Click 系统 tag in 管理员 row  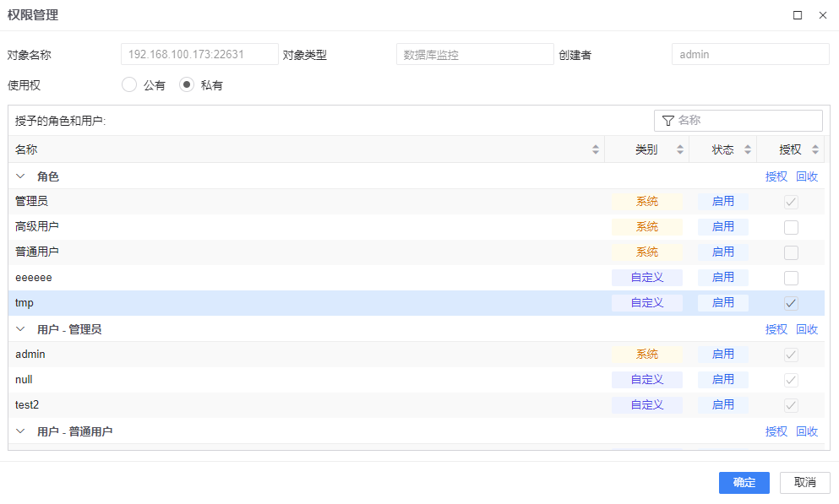pyautogui.click(x=647, y=202)
